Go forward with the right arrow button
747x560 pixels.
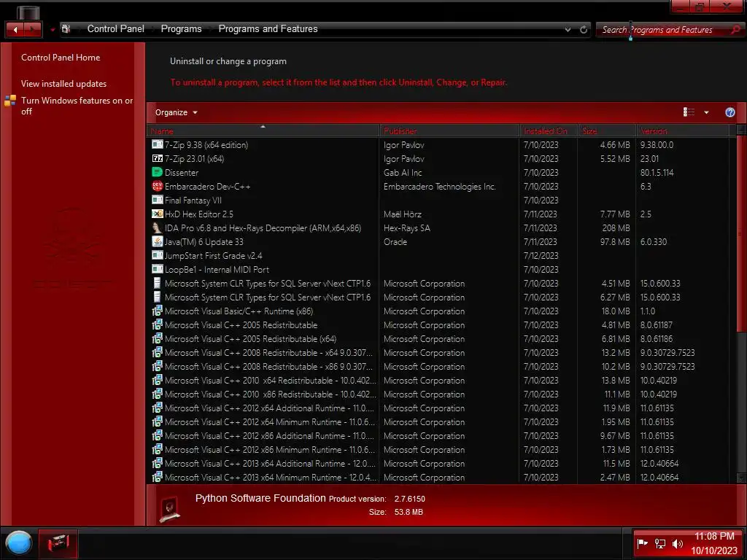click(32, 29)
